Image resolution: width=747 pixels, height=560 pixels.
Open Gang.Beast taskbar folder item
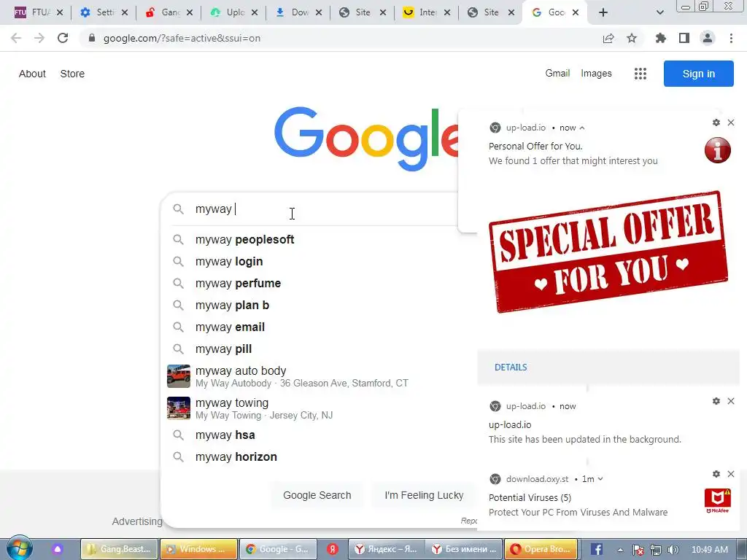coord(119,549)
